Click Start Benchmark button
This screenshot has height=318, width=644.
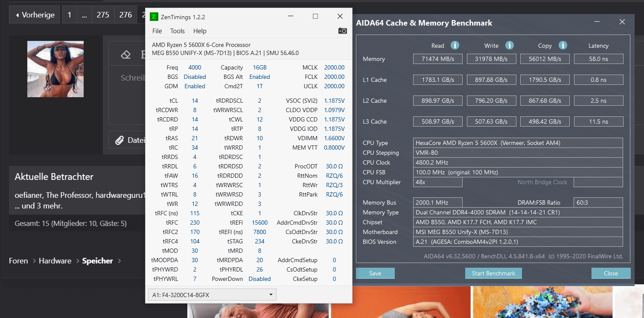[x=493, y=273]
